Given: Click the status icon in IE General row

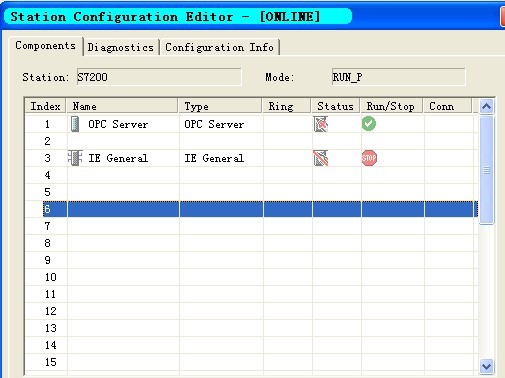Looking at the screenshot, I should [x=321, y=158].
